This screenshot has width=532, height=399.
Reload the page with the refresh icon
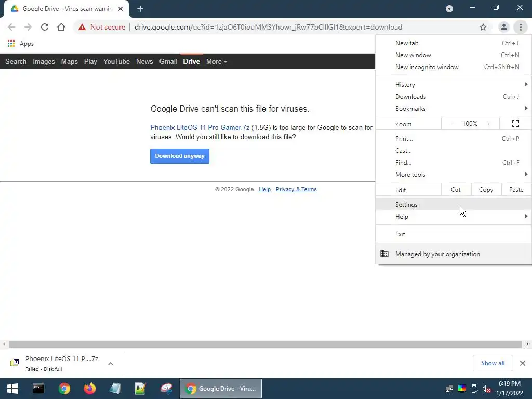click(45, 27)
